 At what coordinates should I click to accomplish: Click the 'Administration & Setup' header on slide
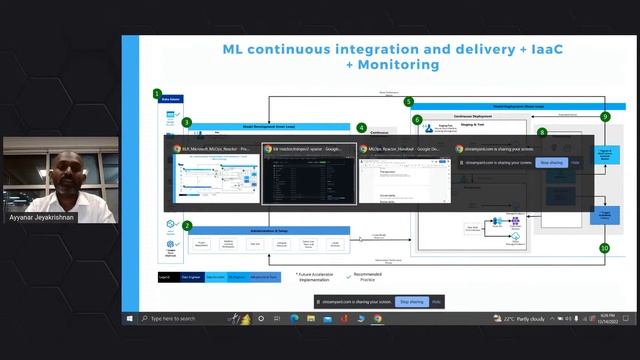point(269,231)
